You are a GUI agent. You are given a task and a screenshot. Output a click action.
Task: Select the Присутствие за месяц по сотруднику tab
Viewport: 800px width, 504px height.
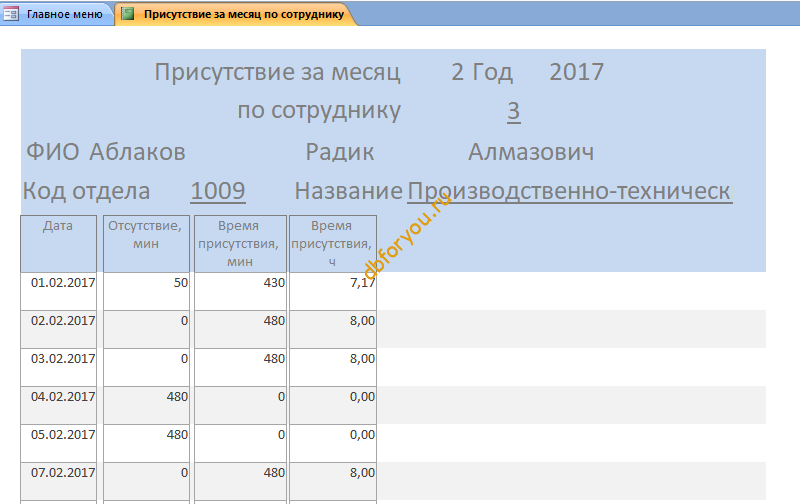click(x=235, y=14)
